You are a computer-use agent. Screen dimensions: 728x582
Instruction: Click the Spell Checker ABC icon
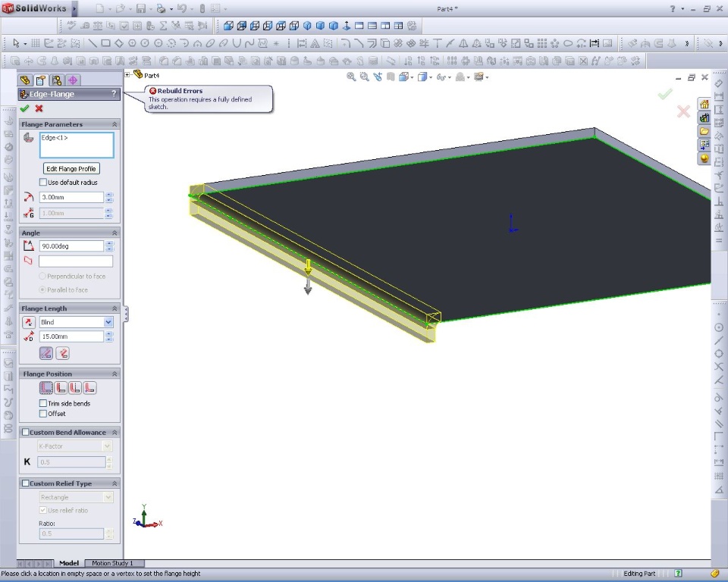pos(71,25)
